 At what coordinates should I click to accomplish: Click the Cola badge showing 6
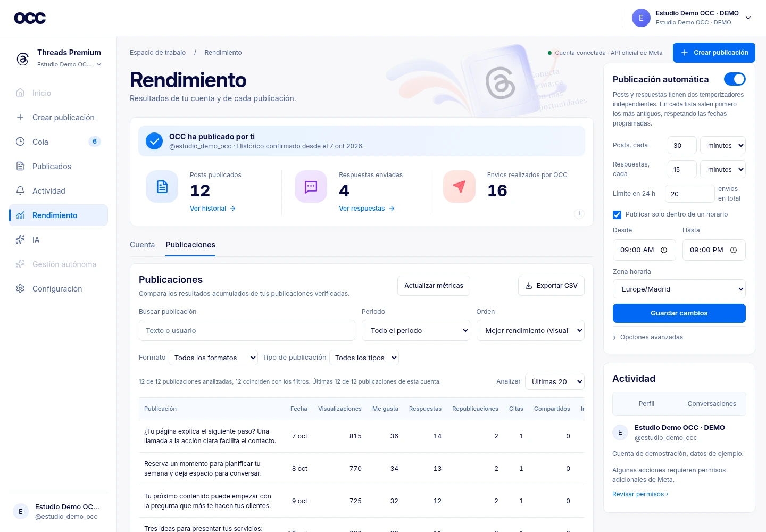95,142
